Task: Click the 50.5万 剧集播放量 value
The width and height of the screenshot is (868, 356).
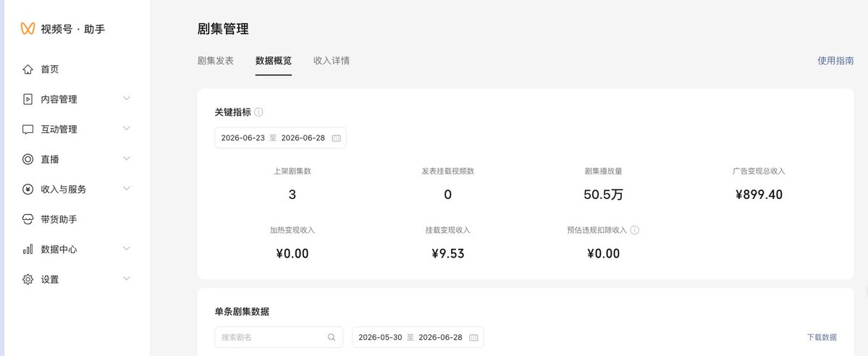Action: click(x=603, y=195)
